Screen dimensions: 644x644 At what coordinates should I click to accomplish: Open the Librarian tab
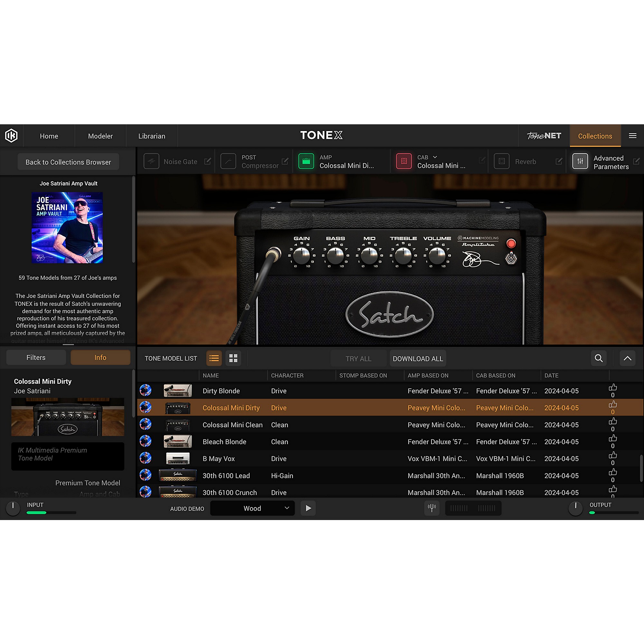152,136
